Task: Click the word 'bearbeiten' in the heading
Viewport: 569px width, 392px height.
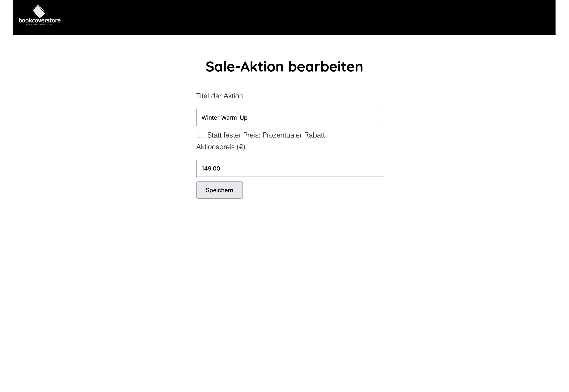Action: pyautogui.click(x=325, y=67)
